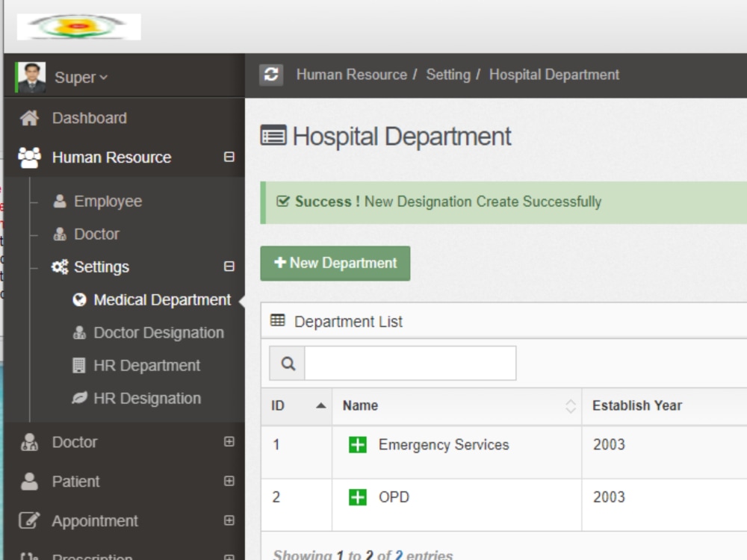Open the Medical Department link
Image resolution: width=747 pixels, height=560 pixels.
162,300
